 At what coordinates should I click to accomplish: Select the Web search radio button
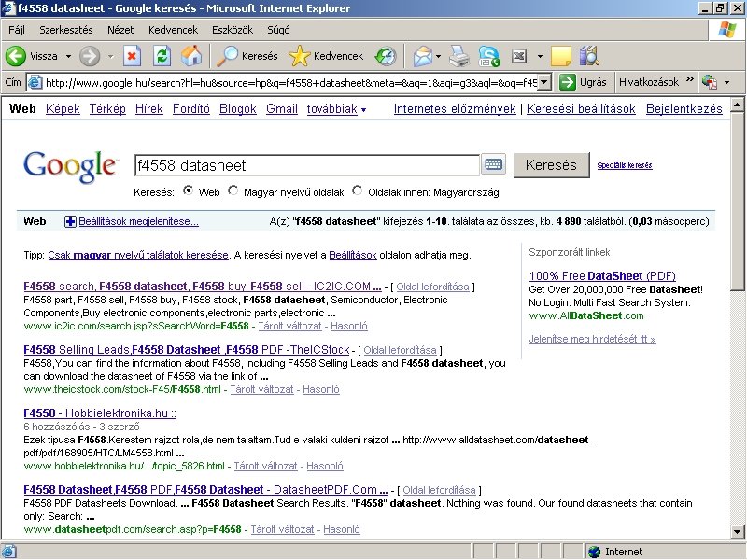tap(189, 190)
